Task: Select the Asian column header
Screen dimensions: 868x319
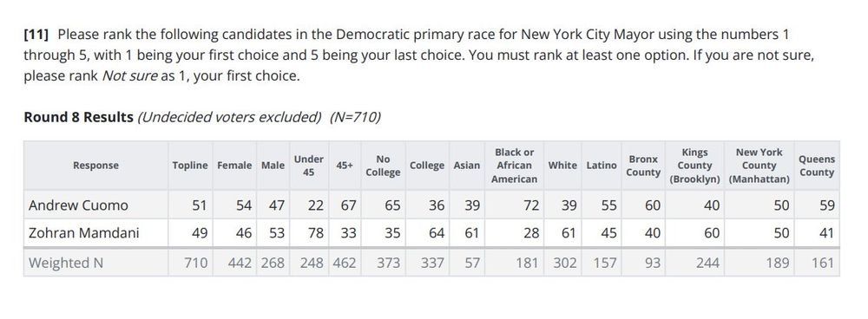Action: [x=467, y=166]
